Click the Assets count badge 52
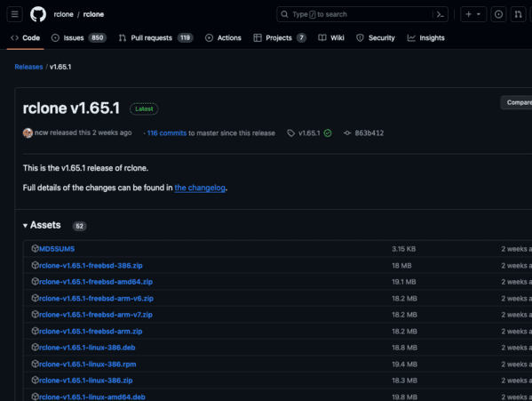 point(79,226)
